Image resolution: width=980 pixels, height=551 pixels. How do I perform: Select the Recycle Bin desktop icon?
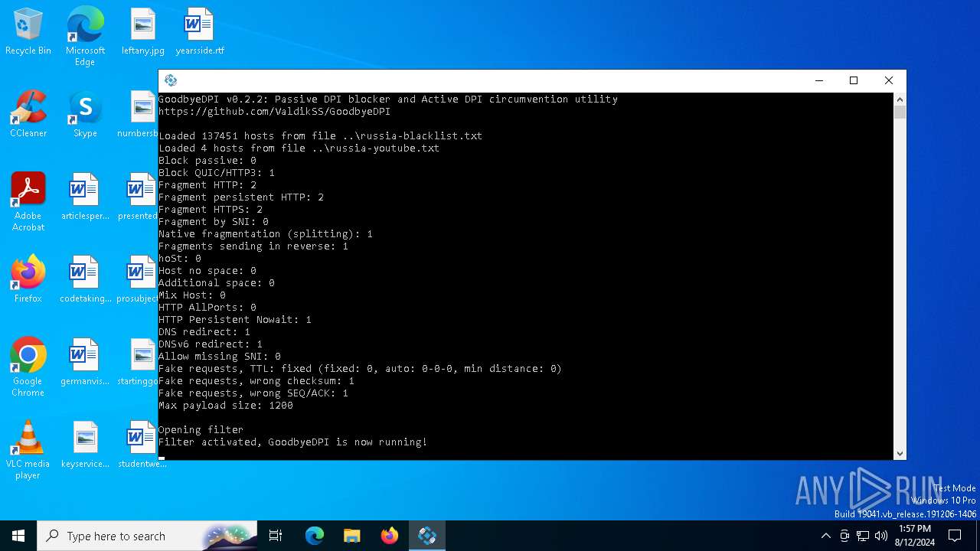[28, 32]
